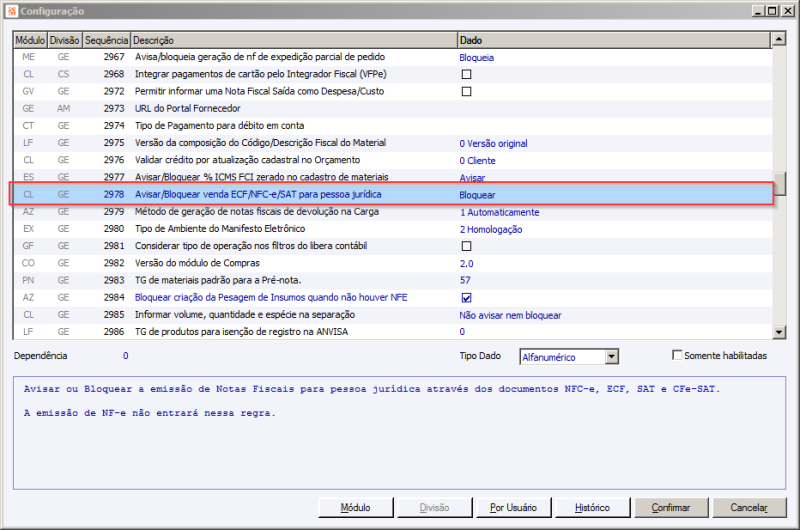Select the Bloqueia value in row 2967
This screenshot has width=800, height=530.
coord(477,58)
